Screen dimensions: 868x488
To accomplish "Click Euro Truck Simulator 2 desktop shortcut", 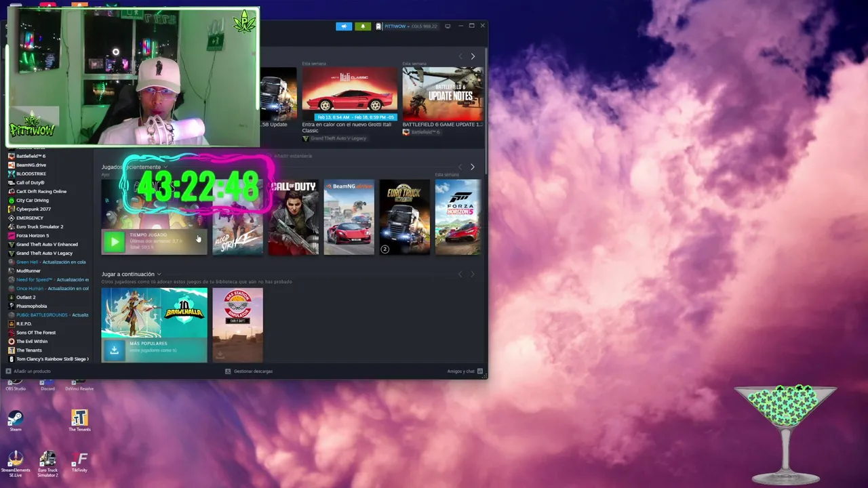I will point(47,464).
